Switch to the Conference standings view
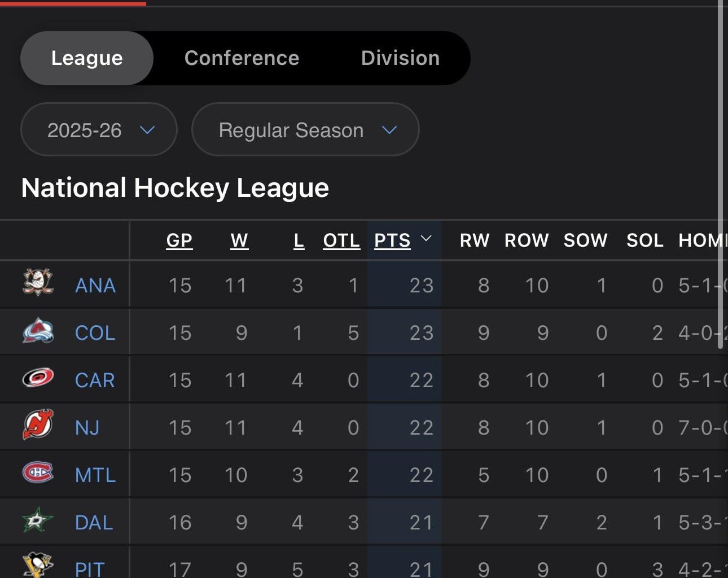Screen dimensions: 728x578 (242, 58)
